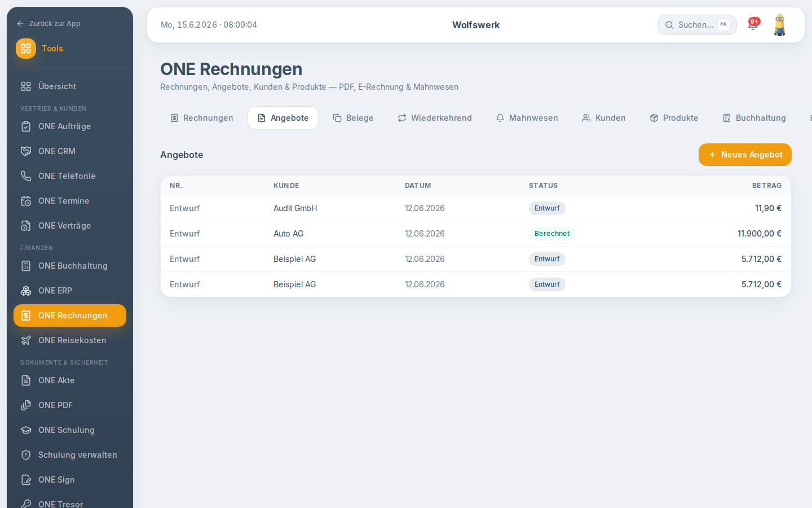Screen dimensions: 812x508
Task: Click the ONE PDF copy icon
Action: pos(26,405)
